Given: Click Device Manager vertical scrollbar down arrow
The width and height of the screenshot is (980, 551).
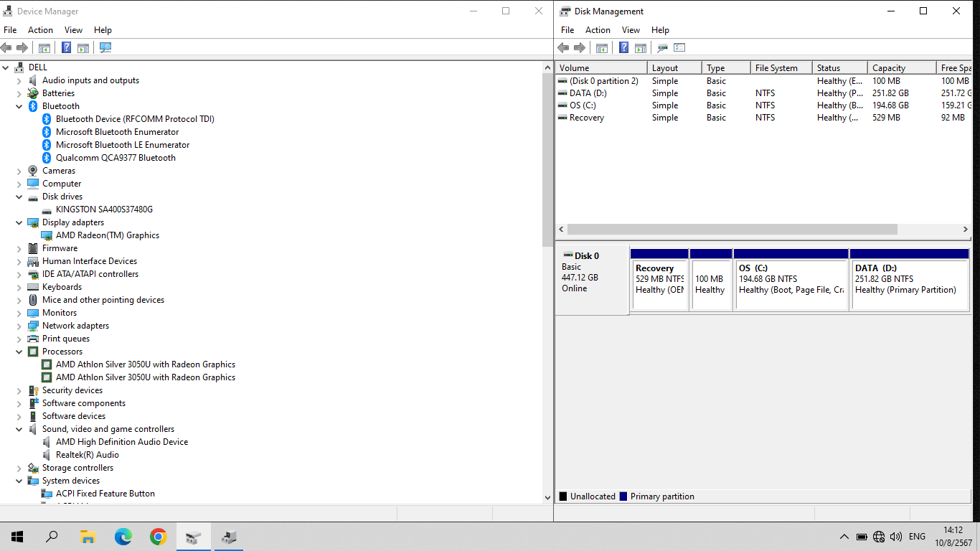Looking at the screenshot, I should click(x=548, y=497).
